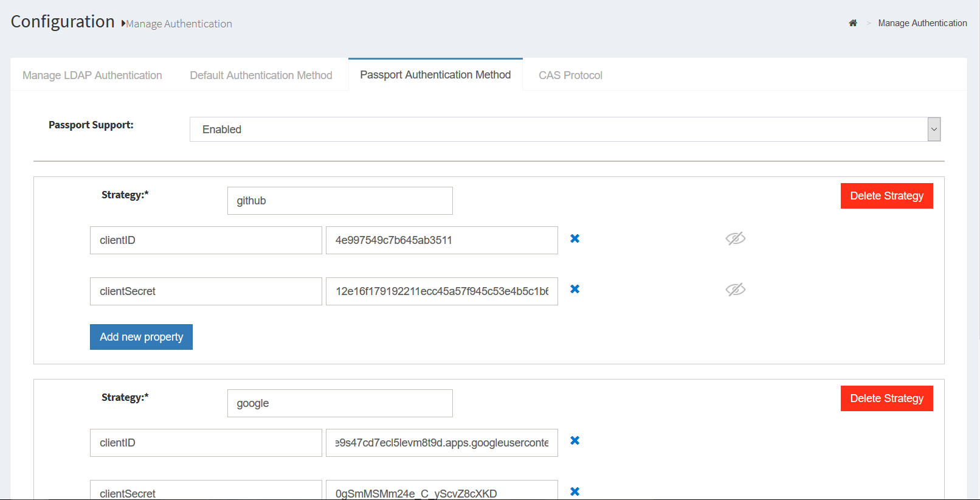Select the CAS Protocol tab
This screenshot has width=980, height=500.
[570, 75]
